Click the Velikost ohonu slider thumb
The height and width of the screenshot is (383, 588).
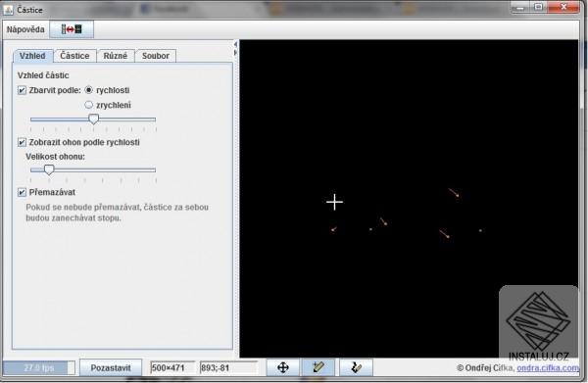(49, 169)
